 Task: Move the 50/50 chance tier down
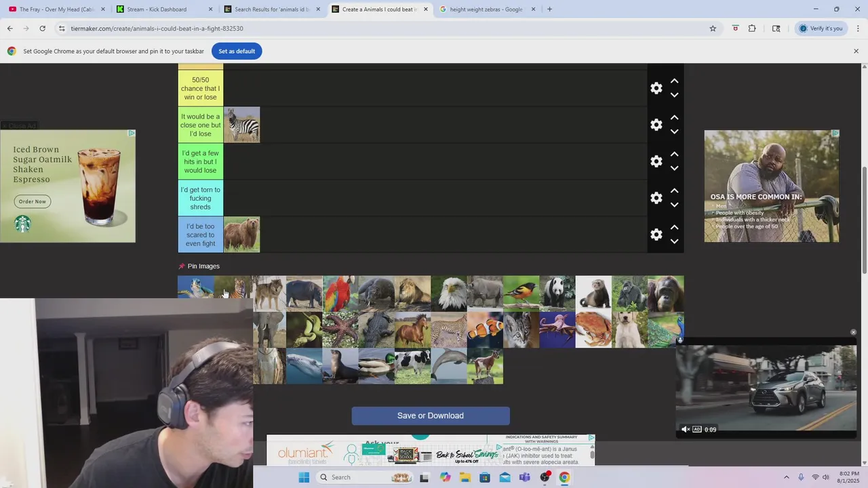(674, 96)
